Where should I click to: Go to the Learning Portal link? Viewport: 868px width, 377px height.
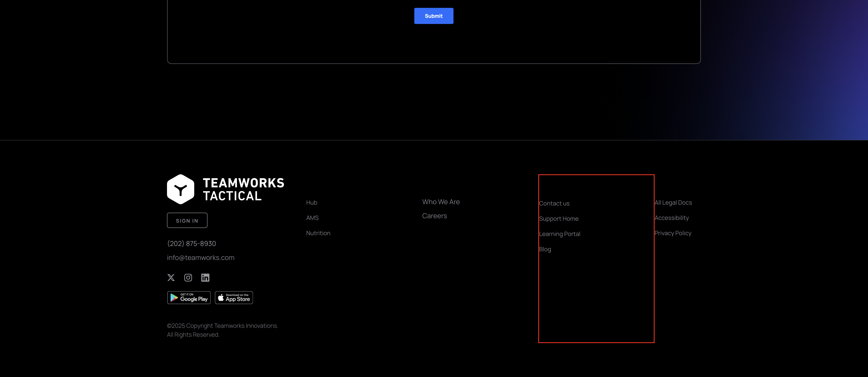point(560,234)
